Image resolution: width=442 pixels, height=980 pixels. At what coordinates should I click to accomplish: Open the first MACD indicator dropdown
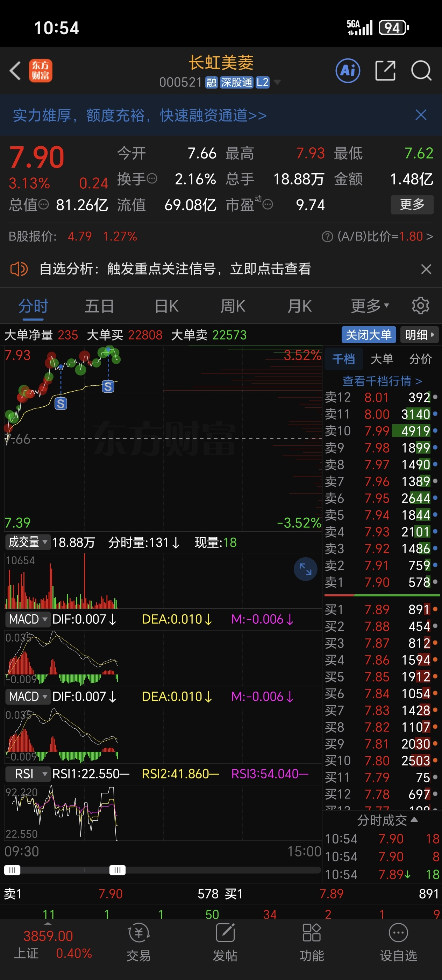pyautogui.click(x=27, y=619)
